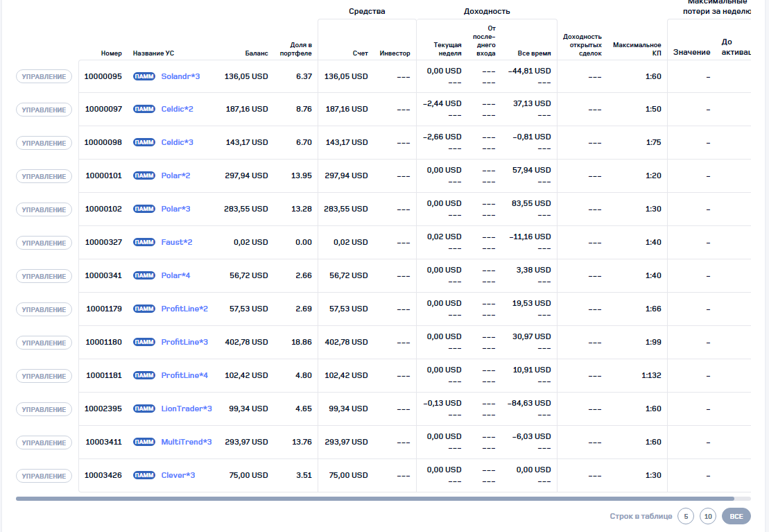
Task: Click the ПАММ badge beside Clever*3
Action: 144,476
